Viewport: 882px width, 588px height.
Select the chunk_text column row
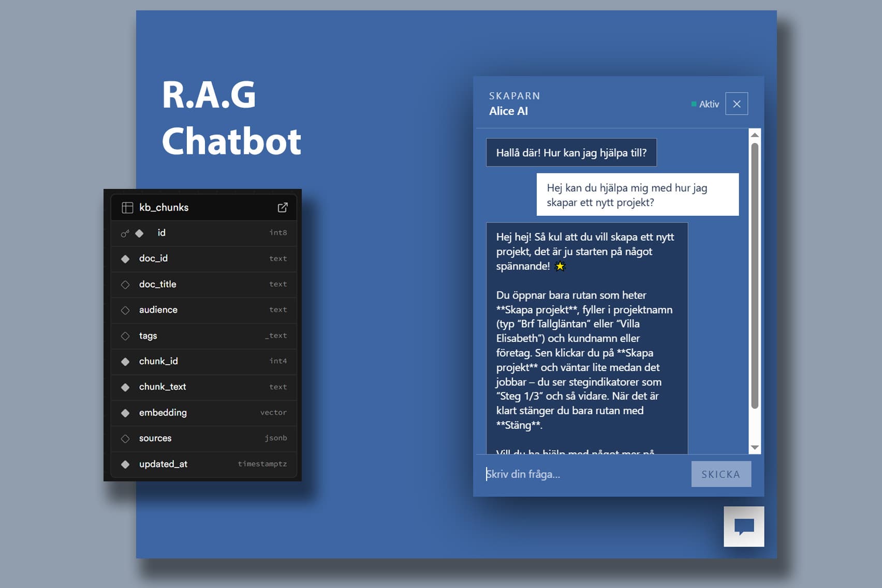tap(204, 387)
